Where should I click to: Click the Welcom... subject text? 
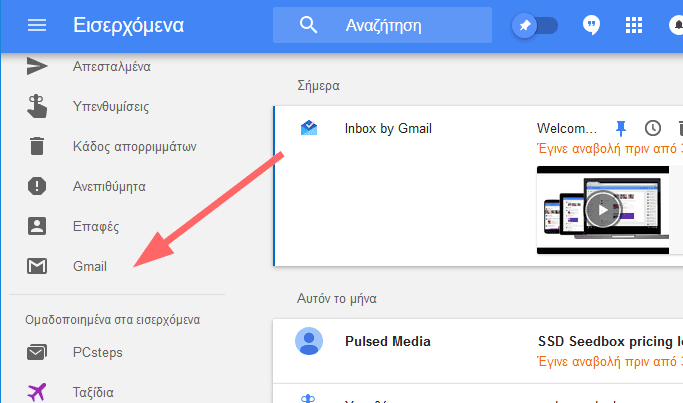click(x=566, y=129)
